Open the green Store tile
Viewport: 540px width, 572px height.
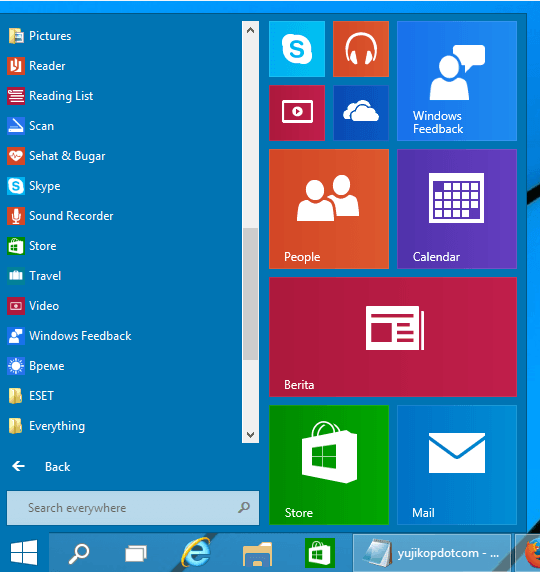click(x=329, y=465)
